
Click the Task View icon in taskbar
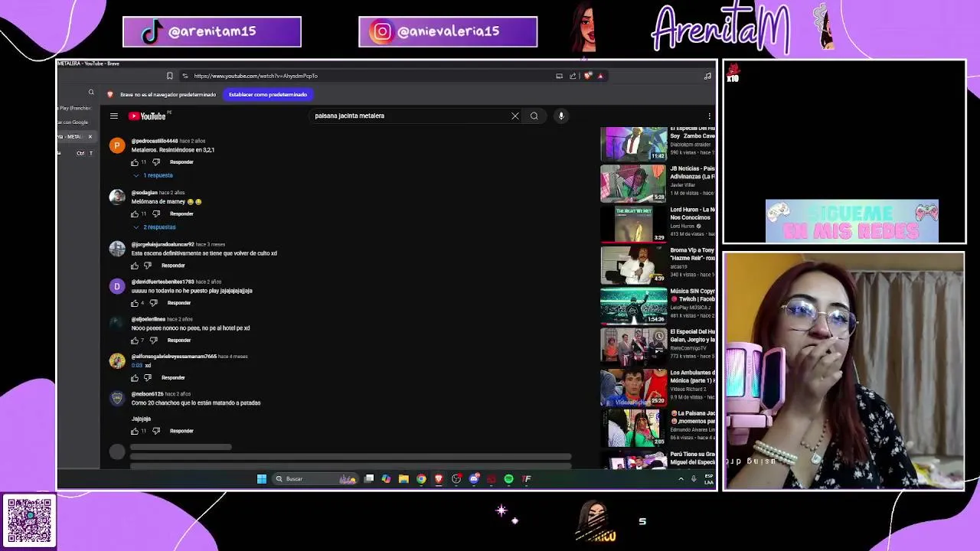pyautogui.click(x=369, y=479)
